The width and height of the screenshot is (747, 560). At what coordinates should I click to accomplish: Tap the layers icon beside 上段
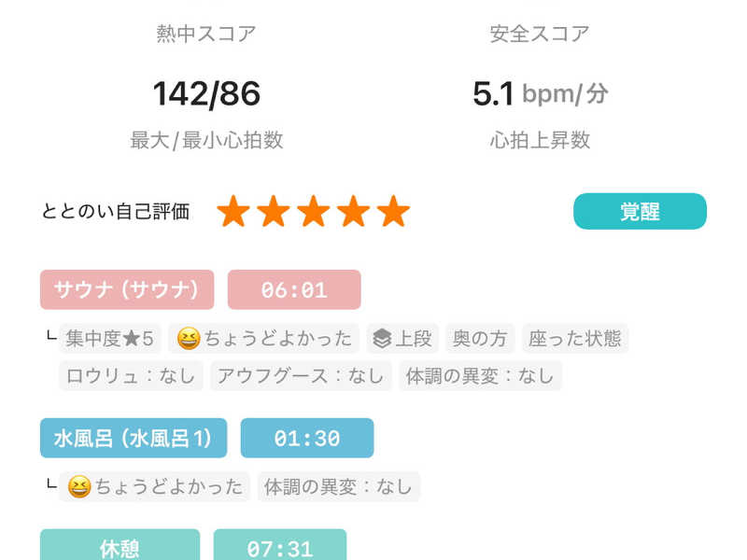pyautogui.click(x=381, y=338)
